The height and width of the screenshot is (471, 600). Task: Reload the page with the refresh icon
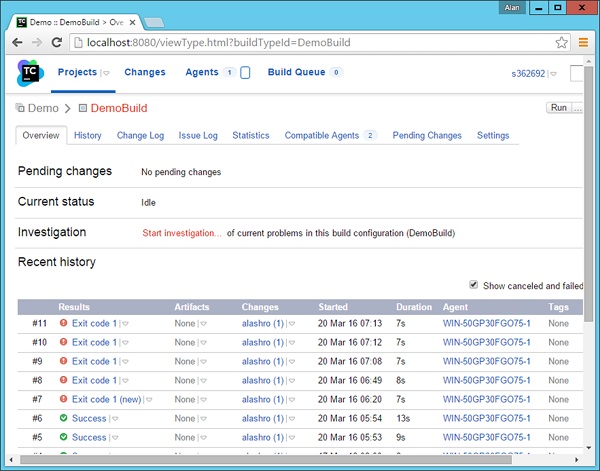(x=58, y=42)
